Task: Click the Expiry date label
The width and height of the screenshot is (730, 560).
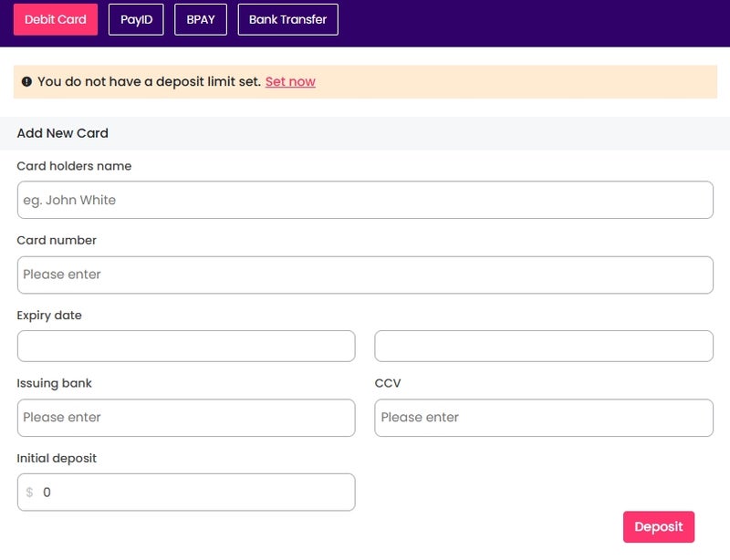Action: coord(49,316)
